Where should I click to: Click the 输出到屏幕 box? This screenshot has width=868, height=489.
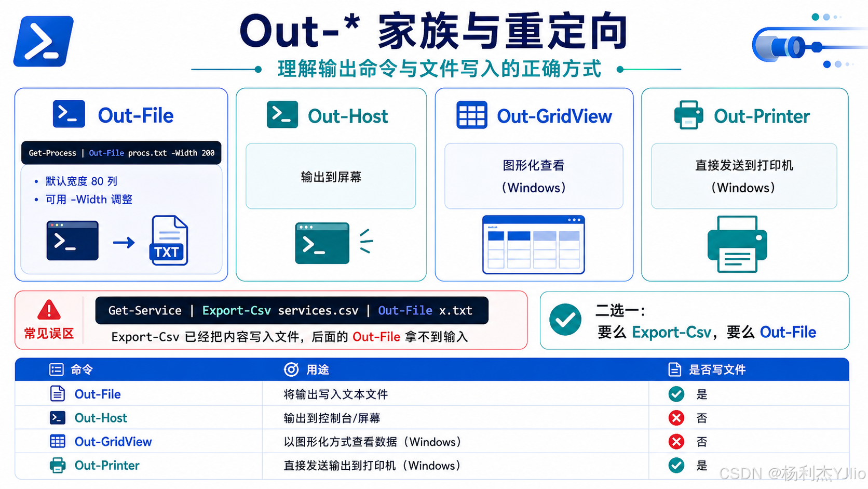331,176
